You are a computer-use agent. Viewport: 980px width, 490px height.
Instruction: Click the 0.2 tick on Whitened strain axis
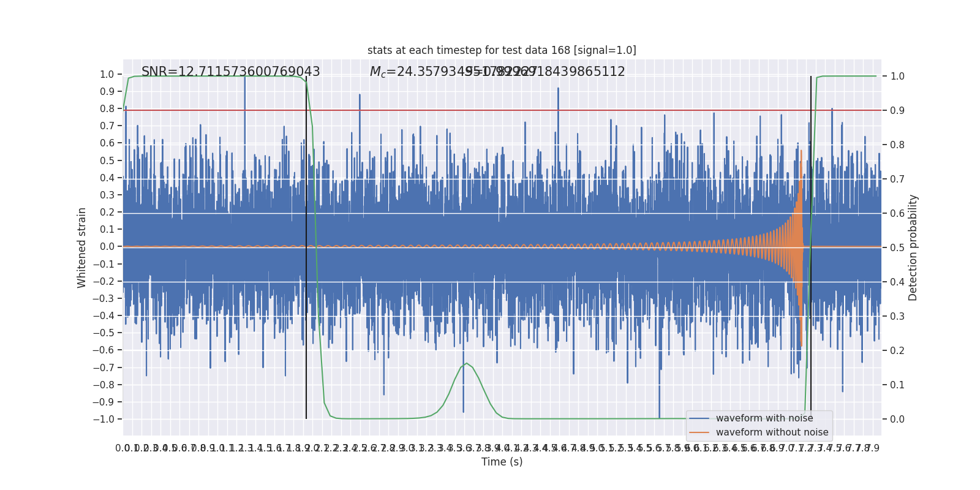pos(107,212)
